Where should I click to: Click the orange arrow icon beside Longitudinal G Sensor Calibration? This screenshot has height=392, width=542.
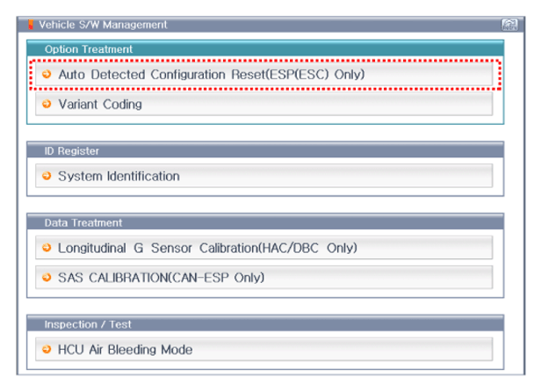(x=47, y=247)
